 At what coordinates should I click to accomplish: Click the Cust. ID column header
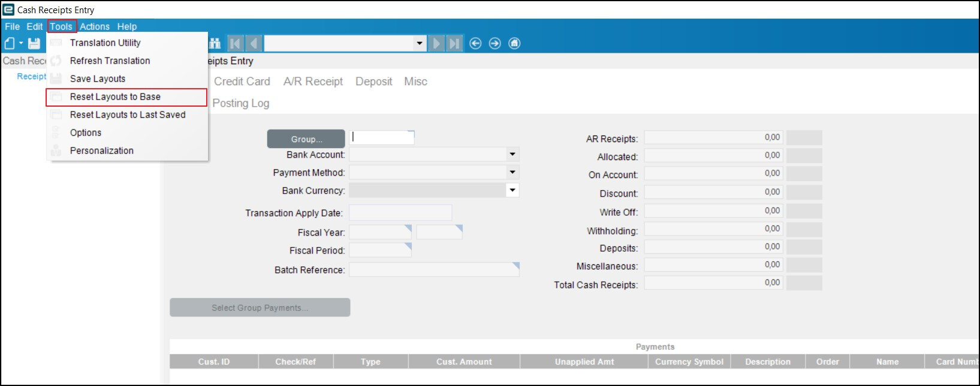pos(214,361)
